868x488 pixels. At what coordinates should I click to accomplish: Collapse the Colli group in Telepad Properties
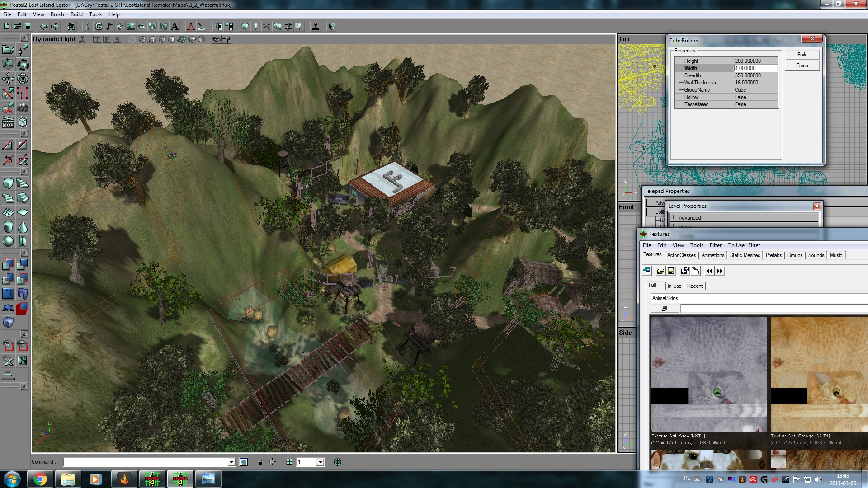650,211
